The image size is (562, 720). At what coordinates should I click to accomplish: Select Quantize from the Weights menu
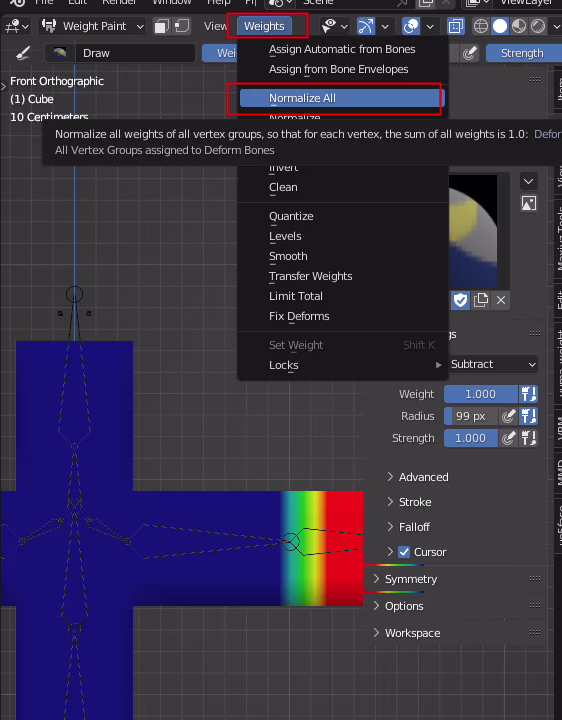tap(342, 216)
